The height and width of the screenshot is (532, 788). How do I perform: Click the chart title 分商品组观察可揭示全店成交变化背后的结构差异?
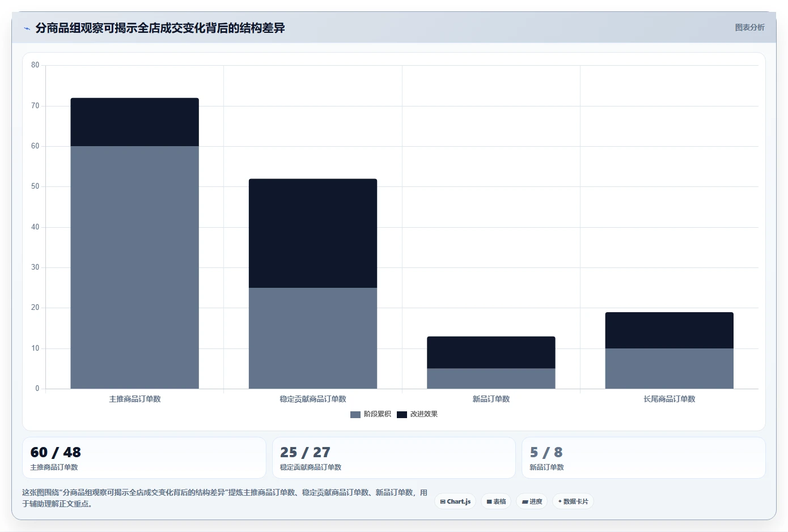click(x=160, y=28)
